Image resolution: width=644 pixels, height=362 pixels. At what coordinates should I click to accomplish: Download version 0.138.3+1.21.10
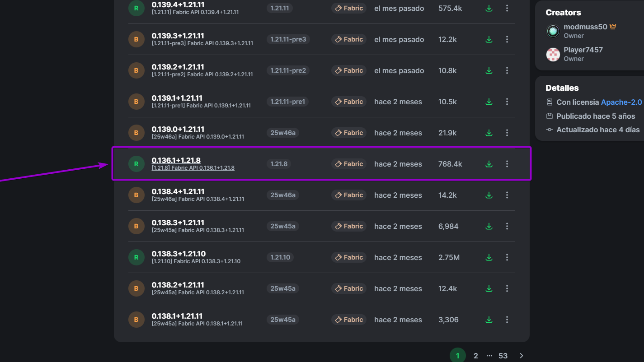(489, 257)
